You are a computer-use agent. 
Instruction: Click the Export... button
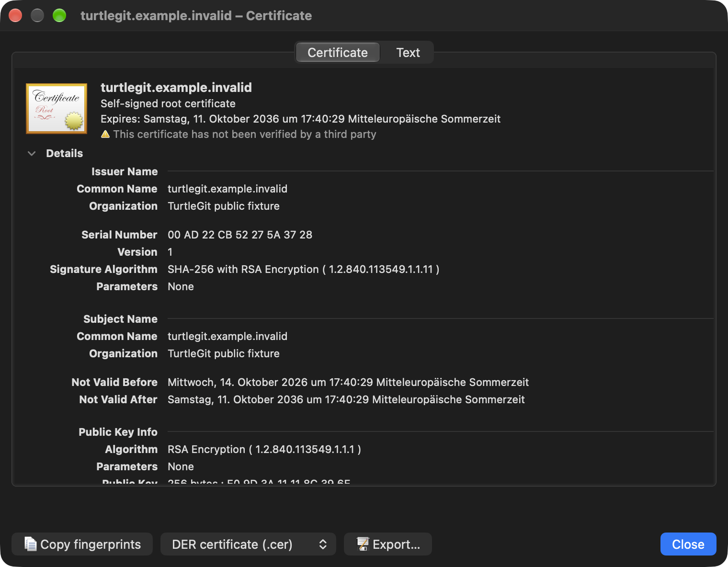[x=388, y=544]
